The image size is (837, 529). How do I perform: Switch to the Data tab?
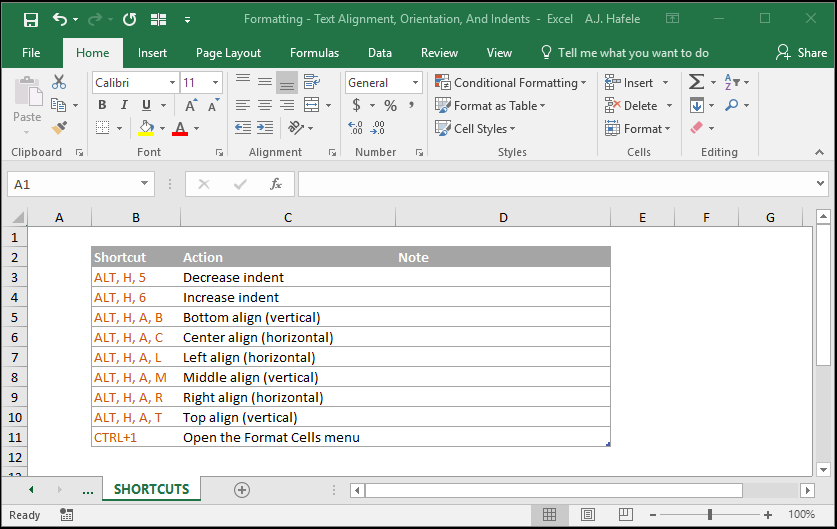click(380, 53)
